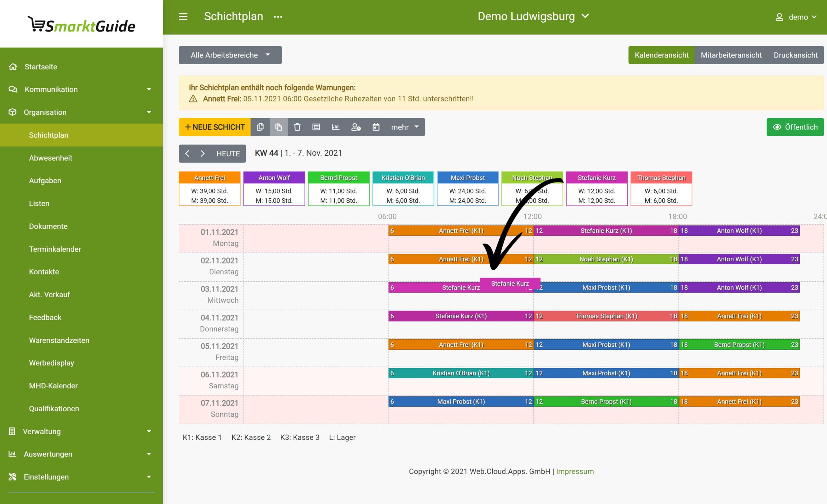827x504 pixels.
Task: Open Terminkalender in the sidebar
Action: pos(81,249)
